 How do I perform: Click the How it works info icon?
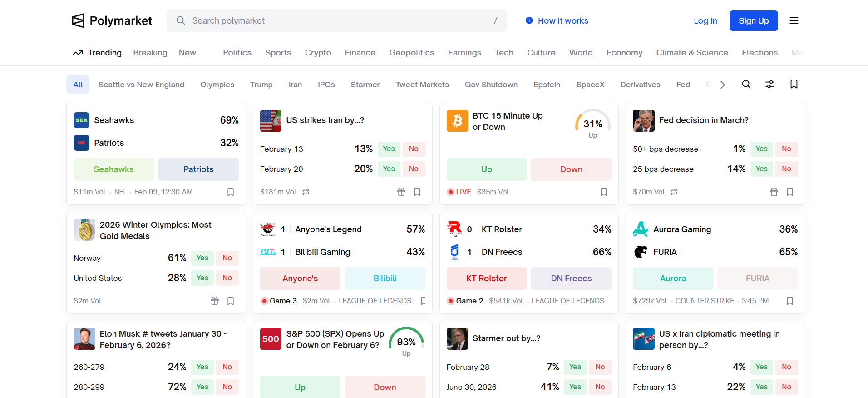pos(529,20)
